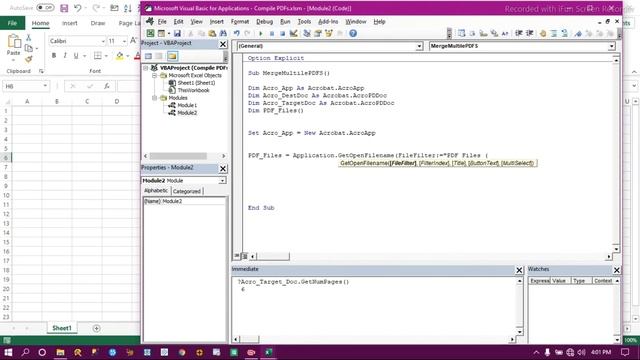Switch to the Excel Draw ribbon tab
Image resolution: width=640 pixels, height=360 pixels.
coord(98,23)
